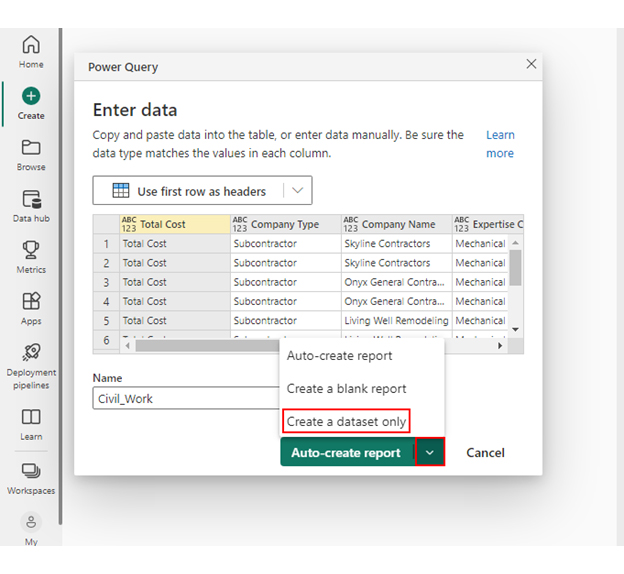Click Subcontractor cell in row 4

(x=286, y=301)
